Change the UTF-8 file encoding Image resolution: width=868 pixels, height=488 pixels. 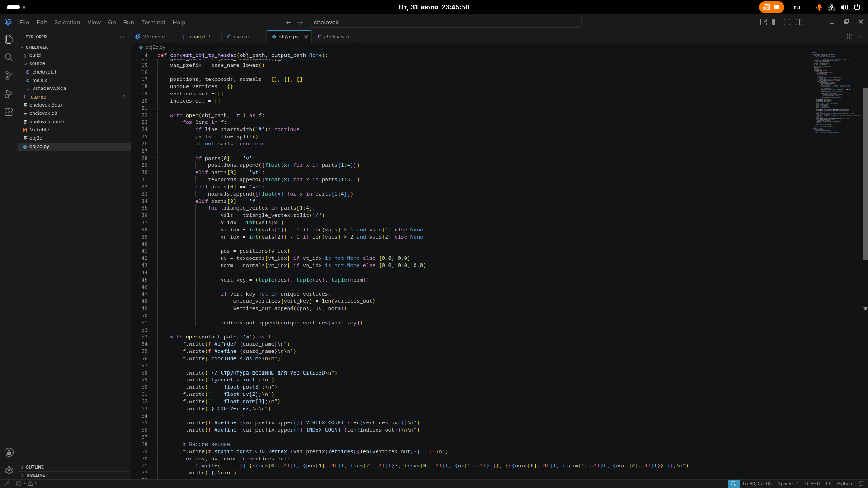[812, 483]
